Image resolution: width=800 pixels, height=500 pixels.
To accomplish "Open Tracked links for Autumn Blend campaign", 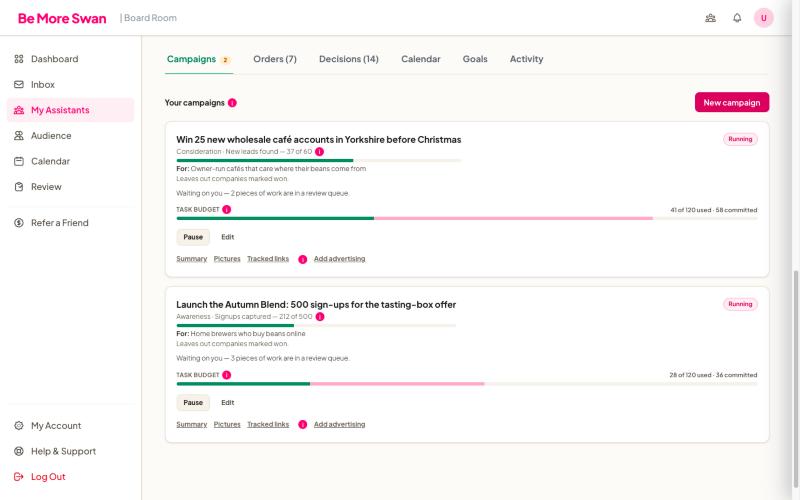I will pos(268,424).
